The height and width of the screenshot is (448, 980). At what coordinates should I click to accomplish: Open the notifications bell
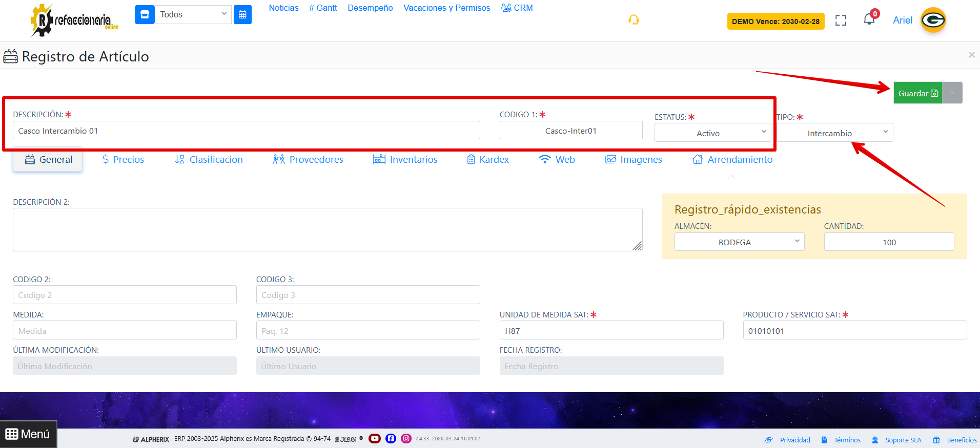coord(869,19)
